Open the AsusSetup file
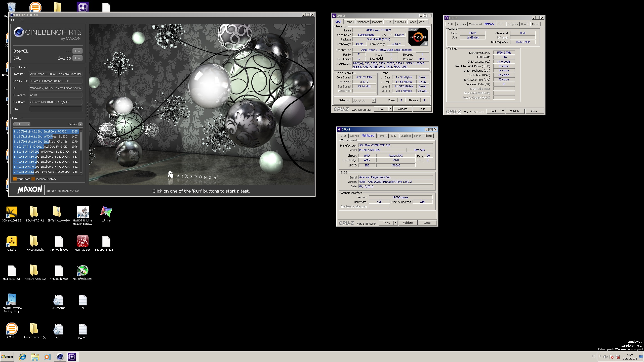 click(x=59, y=301)
